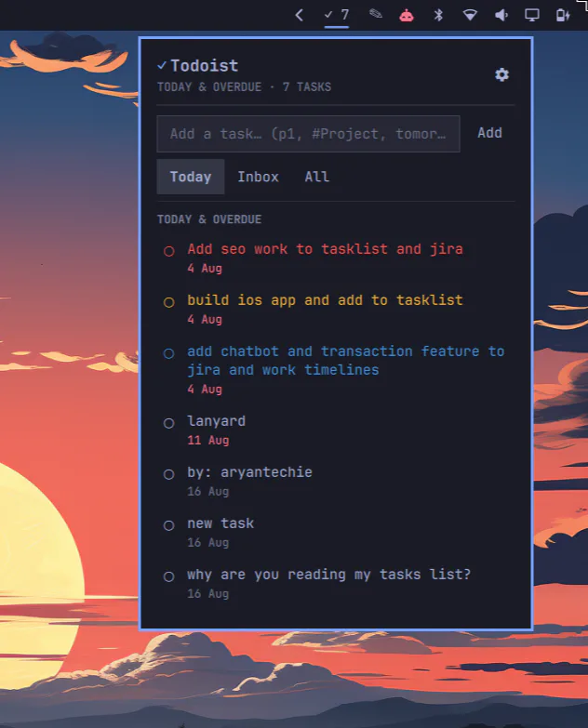
Task: Switch to the Inbox tab
Action: tap(258, 177)
